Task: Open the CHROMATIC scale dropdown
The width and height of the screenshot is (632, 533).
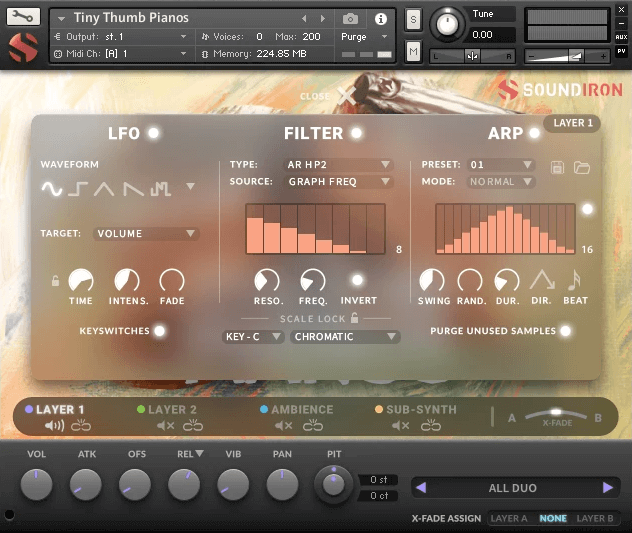Action: coord(345,337)
